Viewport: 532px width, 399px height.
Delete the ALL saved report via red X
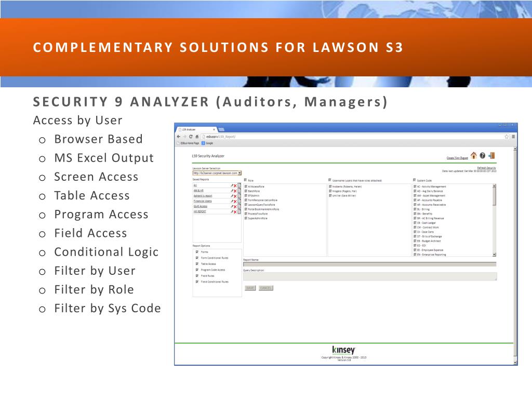[235, 185]
